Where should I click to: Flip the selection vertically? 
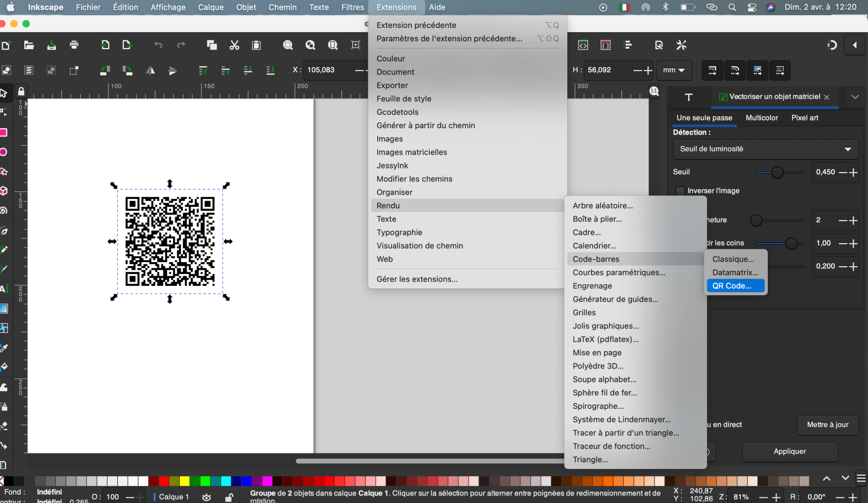coord(173,70)
